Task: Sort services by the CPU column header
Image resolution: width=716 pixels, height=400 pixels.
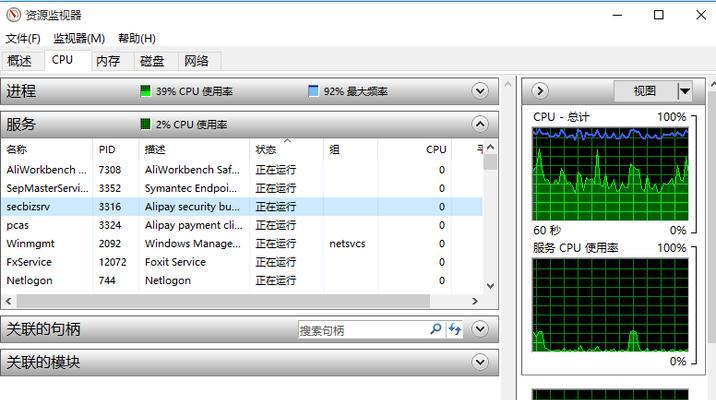Action: tap(415, 149)
